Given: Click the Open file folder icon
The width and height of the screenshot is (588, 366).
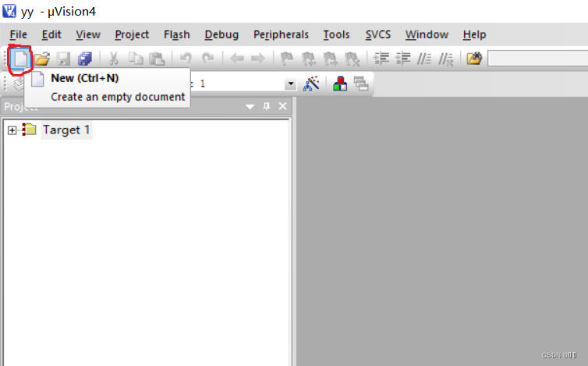Looking at the screenshot, I should [42, 59].
